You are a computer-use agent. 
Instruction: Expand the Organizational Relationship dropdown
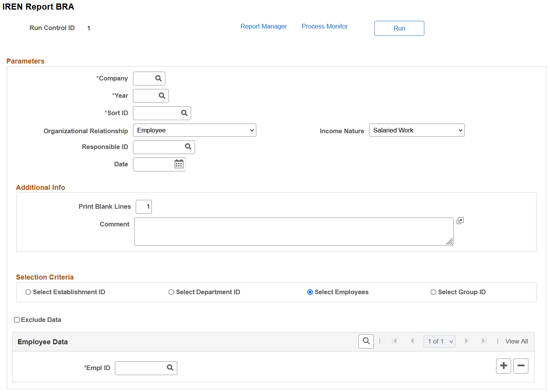195,130
